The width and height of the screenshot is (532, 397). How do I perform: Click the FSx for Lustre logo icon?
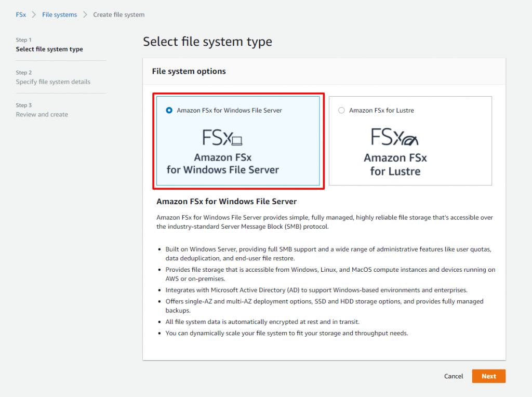coord(395,137)
